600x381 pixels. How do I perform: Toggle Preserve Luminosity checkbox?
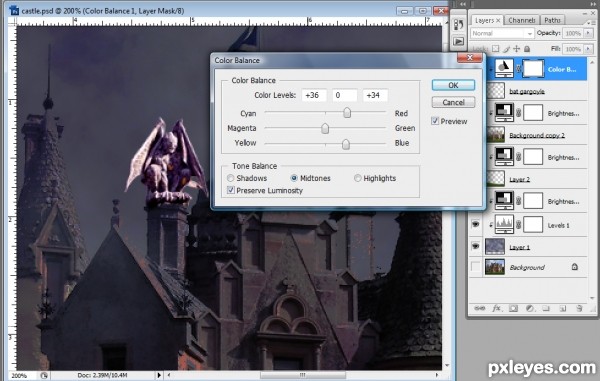coord(231,190)
